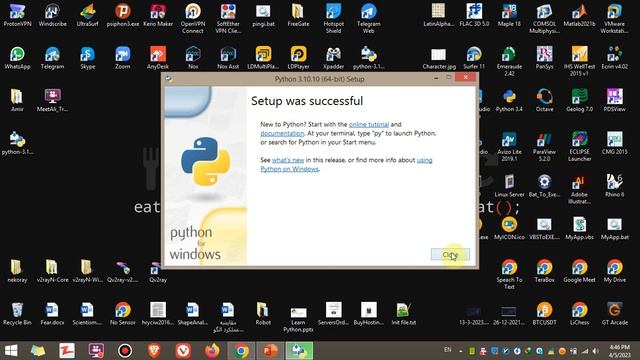640x360 pixels.
Task: Select the ProtonVPN desktop icon
Action: pos(17,16)
